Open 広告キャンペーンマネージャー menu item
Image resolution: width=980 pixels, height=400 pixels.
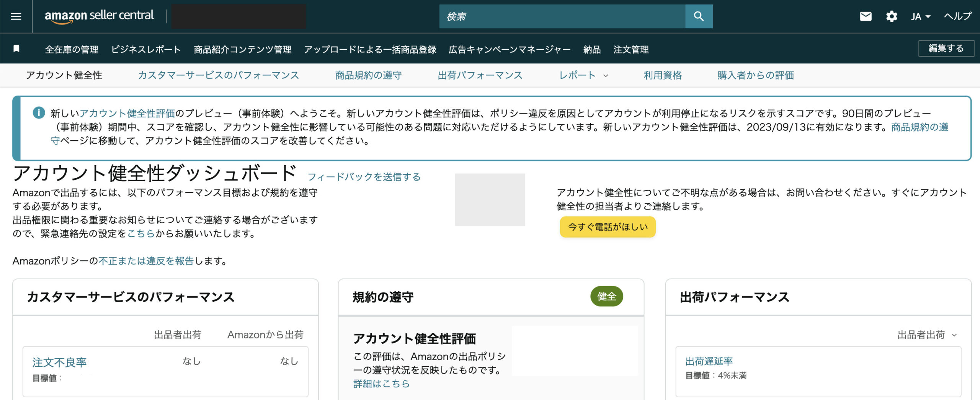(x=510, y=49)
